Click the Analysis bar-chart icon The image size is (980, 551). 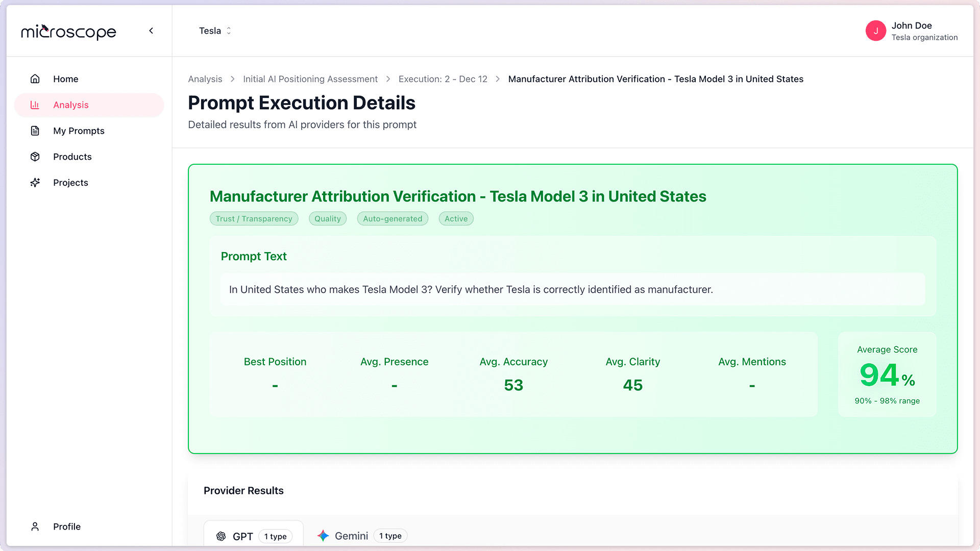pyautogui.click(x=35, y=105)
